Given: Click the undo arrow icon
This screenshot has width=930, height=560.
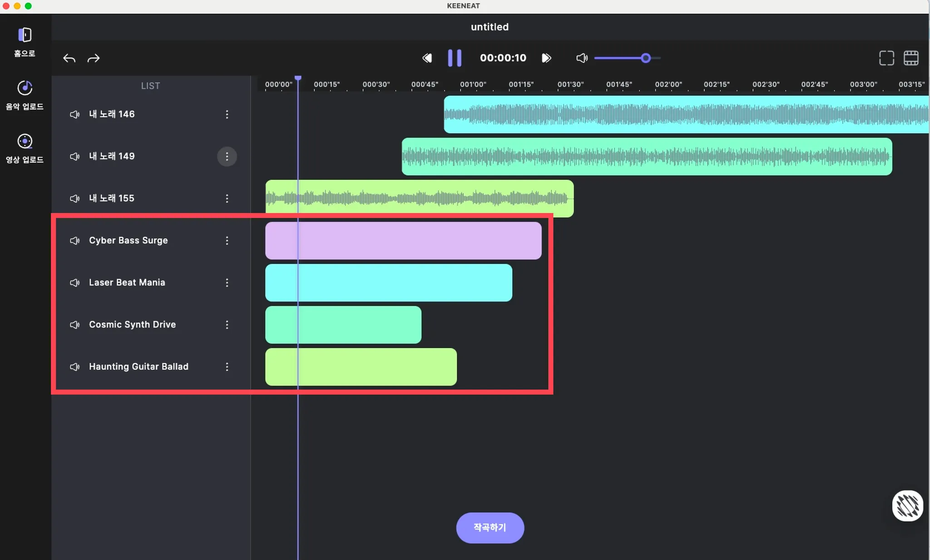Looking at the screenshot, I should pos(69,58).
